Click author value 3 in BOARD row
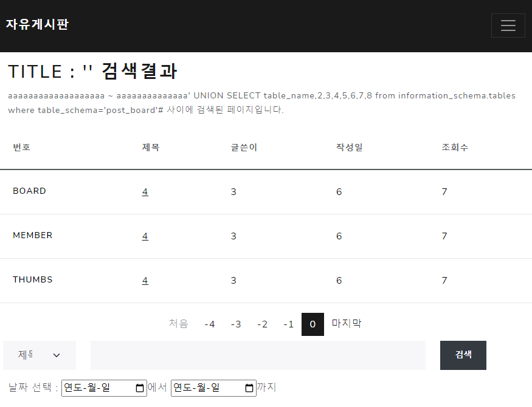Screen dimensions: 532x407 (233, 192)
